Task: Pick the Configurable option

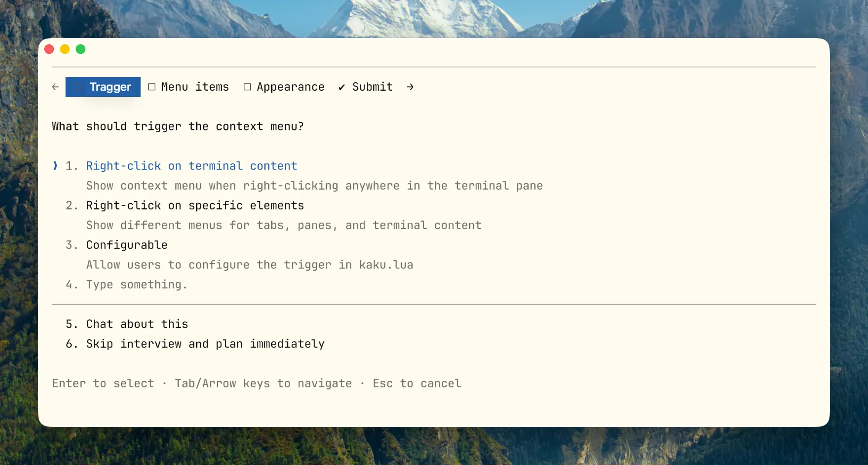Action: pyautogui.click(x=127, y=245)
